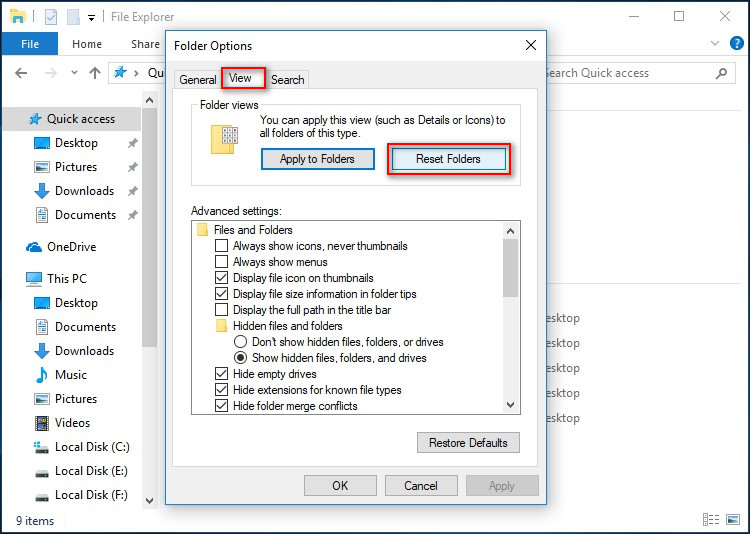Click the pin icon beside pinned Downloads
The height and width of the screenshot is (534, 750).
coord(132,191)
